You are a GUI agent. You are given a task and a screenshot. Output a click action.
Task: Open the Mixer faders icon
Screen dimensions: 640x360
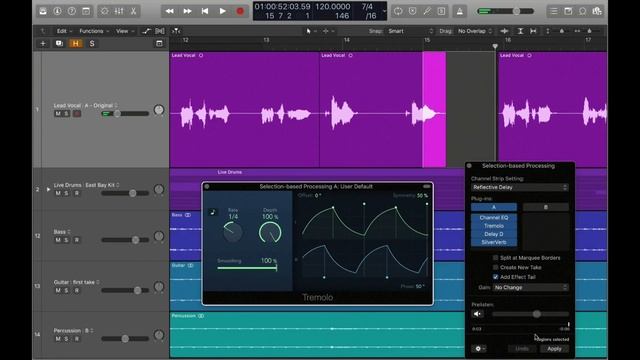119,11
